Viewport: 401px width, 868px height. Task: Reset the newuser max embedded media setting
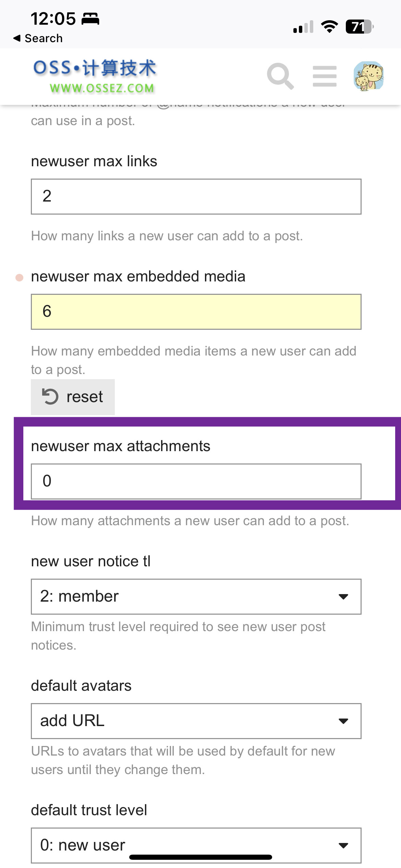click(x=73, y=397)
